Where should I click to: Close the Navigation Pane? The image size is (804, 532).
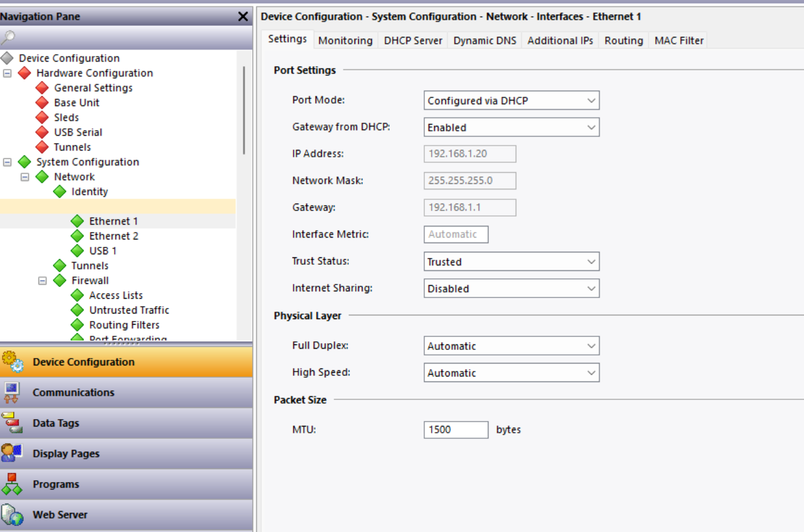coord(243,17)
